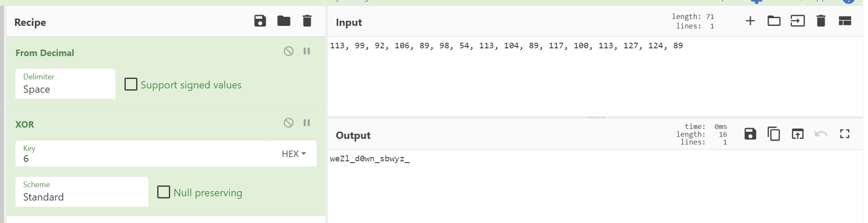Disable the XOR operation
The image size is (868, 223).
coord(289,123)
